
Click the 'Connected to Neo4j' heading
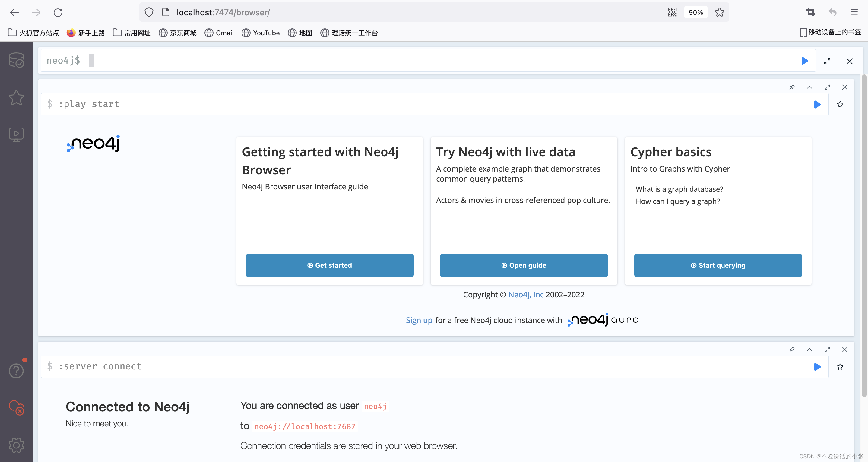click(127, 407)
